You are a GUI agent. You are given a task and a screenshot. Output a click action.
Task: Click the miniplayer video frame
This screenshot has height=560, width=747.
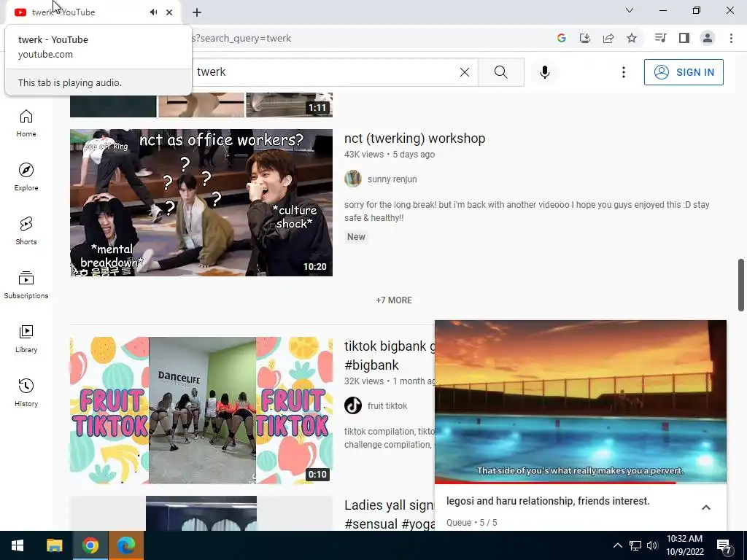pyautogui.click(x=581, y=401)
